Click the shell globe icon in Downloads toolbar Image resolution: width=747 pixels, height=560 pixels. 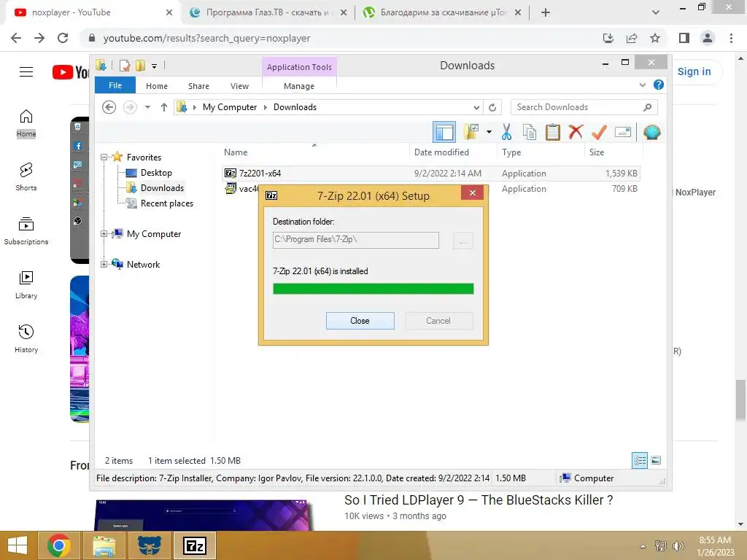click(x=651, y=132)
